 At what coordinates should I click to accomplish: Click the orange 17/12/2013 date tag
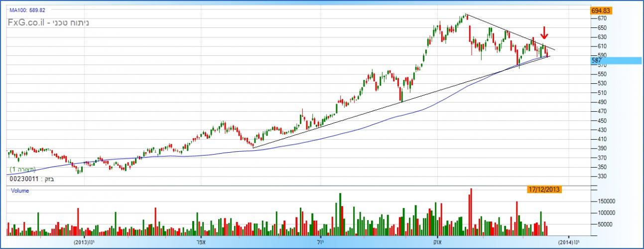(x=544, y=189)
